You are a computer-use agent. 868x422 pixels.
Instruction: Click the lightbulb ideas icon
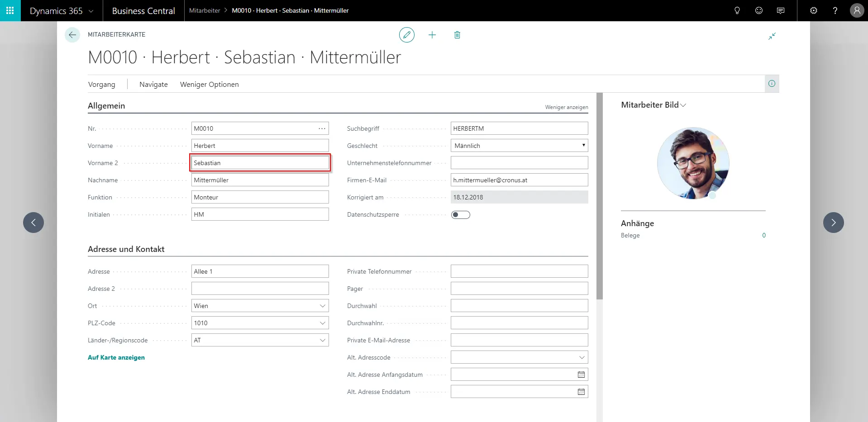click(x=737, y=10)
